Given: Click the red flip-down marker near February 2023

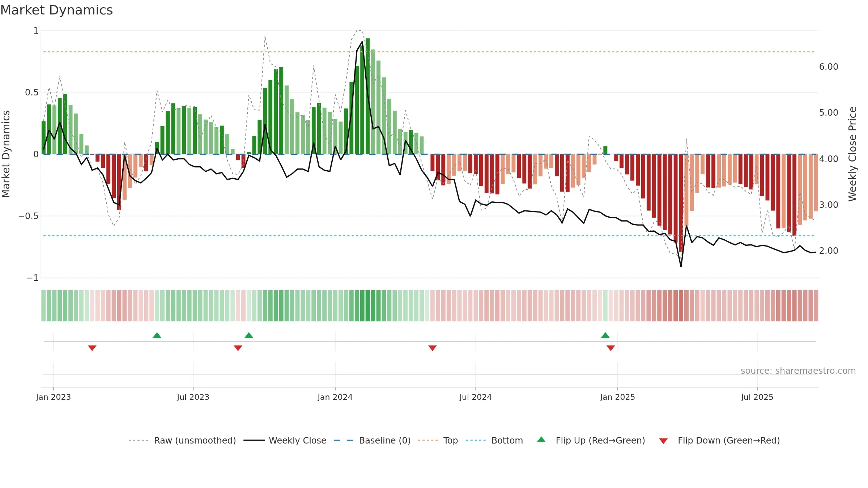Looking at the screenshot, I should [x=92, y=348].
